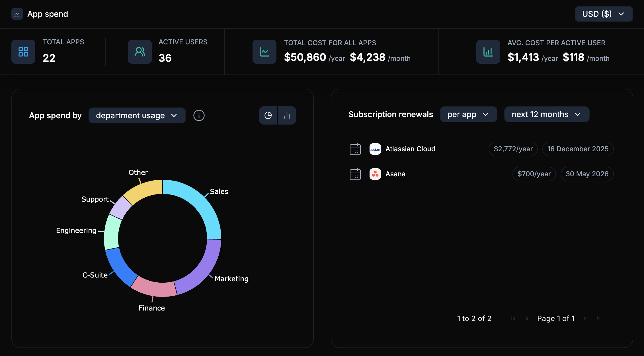
Task: Click the Asana app logo
Action: click(x=375, y=174)
